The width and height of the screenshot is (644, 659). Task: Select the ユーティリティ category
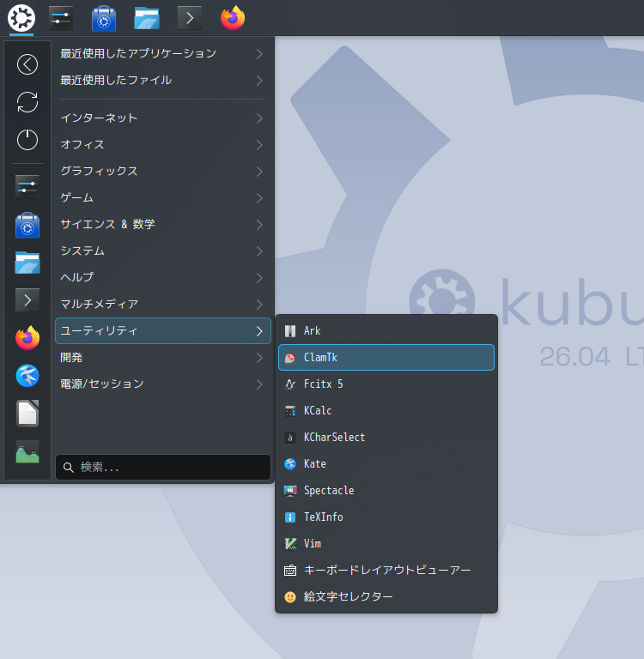coord(163,330)
